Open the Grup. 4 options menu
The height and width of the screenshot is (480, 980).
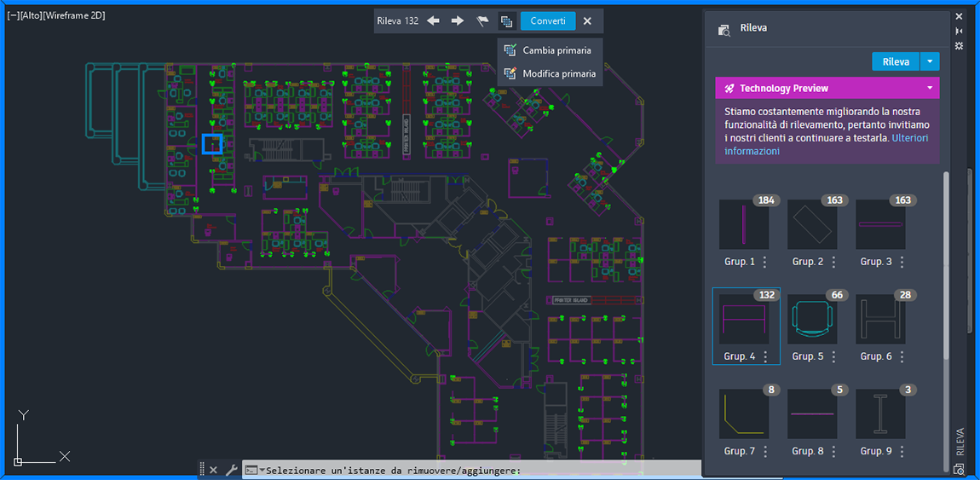(765, 356)
